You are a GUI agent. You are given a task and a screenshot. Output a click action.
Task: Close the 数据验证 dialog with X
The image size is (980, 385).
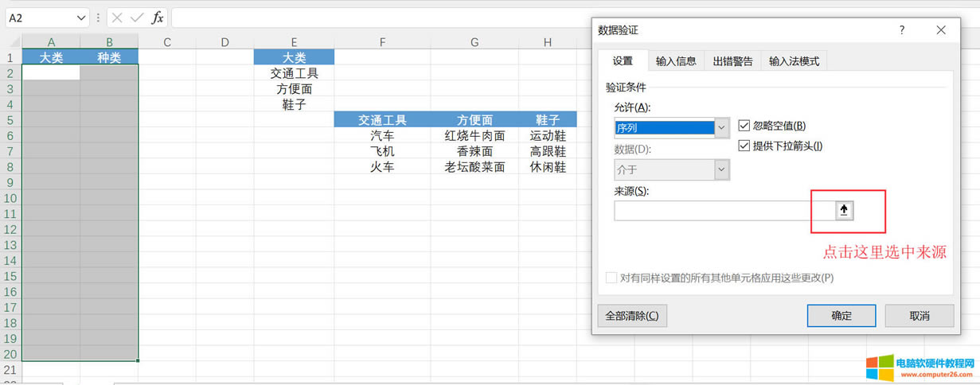click(x=941, y=30)
